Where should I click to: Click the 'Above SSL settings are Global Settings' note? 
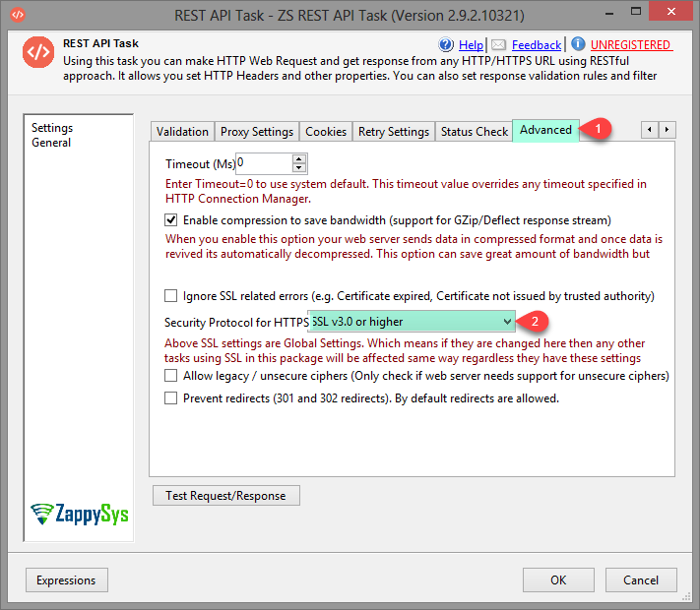(405, 350)
